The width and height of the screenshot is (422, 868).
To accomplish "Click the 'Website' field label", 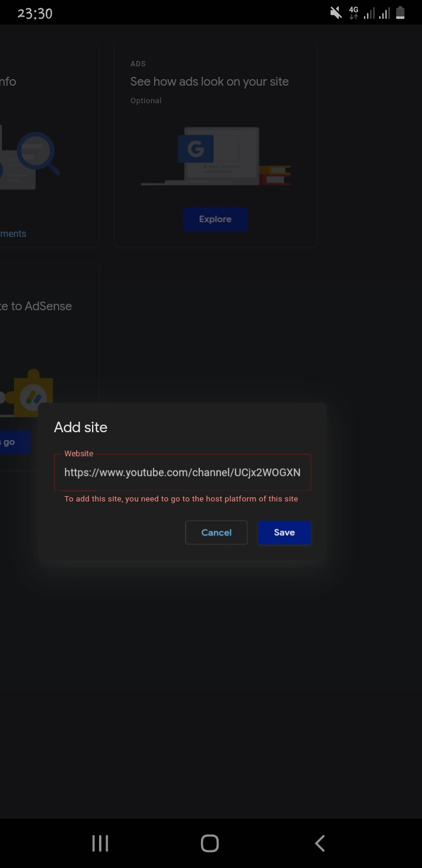I will (79, 453).
